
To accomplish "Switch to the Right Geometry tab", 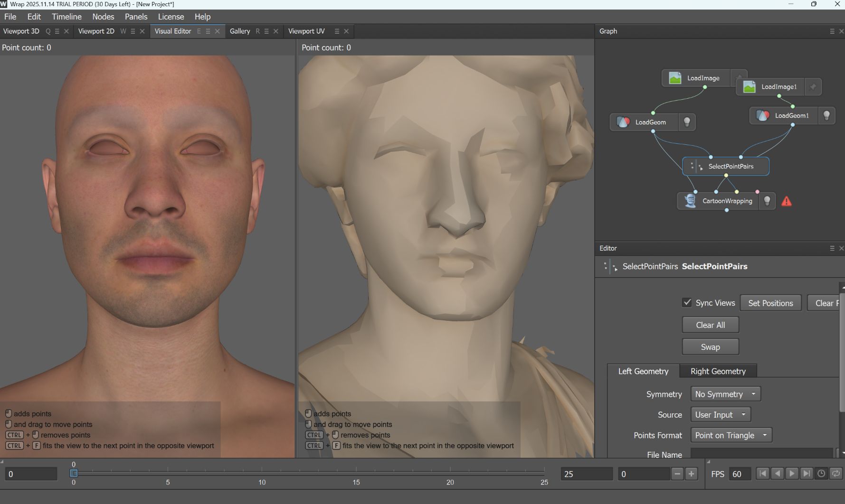I will [x=718, y=371].
